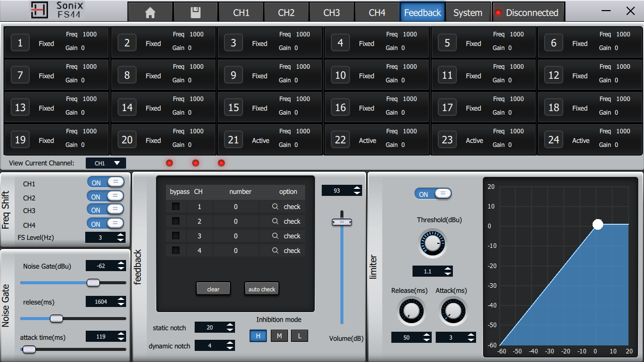Check the bypass box for channel 2
644x362 pixels.
click(x=175, y=221)
